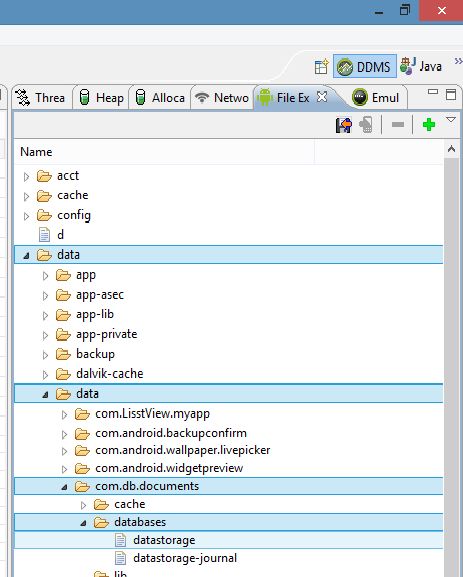Push a file onto the device
Screen dimensions: 463x577
(x=366, y=125)
